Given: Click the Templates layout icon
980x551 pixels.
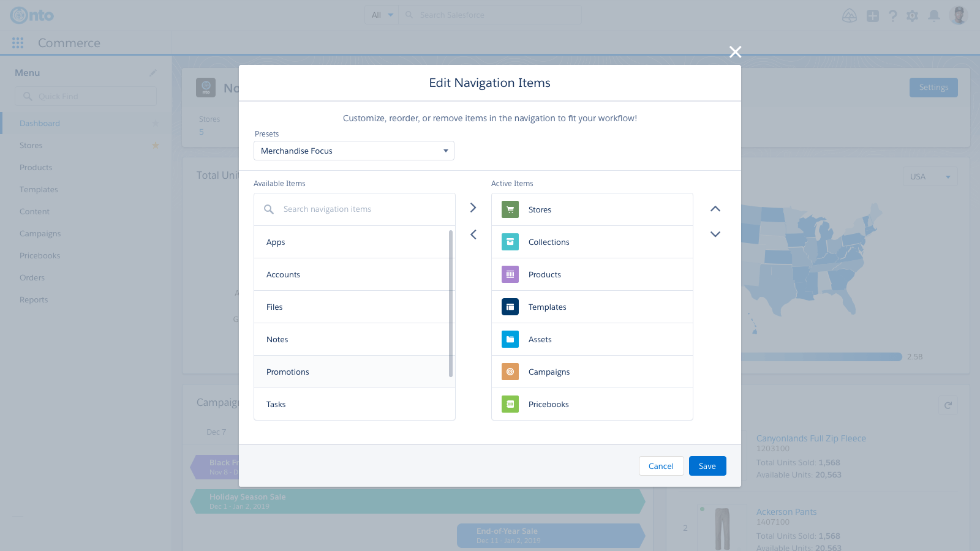Looking at the screenshot, I should tap(510, 307).
